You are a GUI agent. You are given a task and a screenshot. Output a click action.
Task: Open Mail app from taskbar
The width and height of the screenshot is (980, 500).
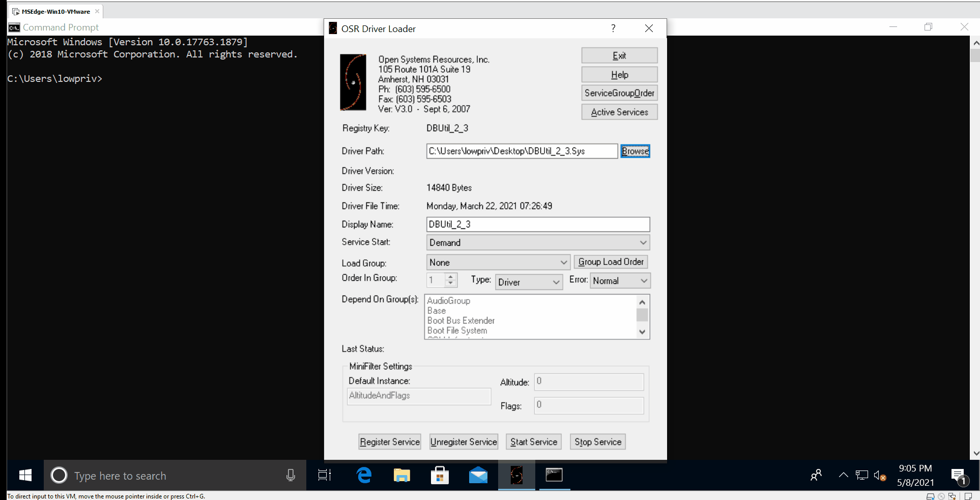[x=478, y=476]
